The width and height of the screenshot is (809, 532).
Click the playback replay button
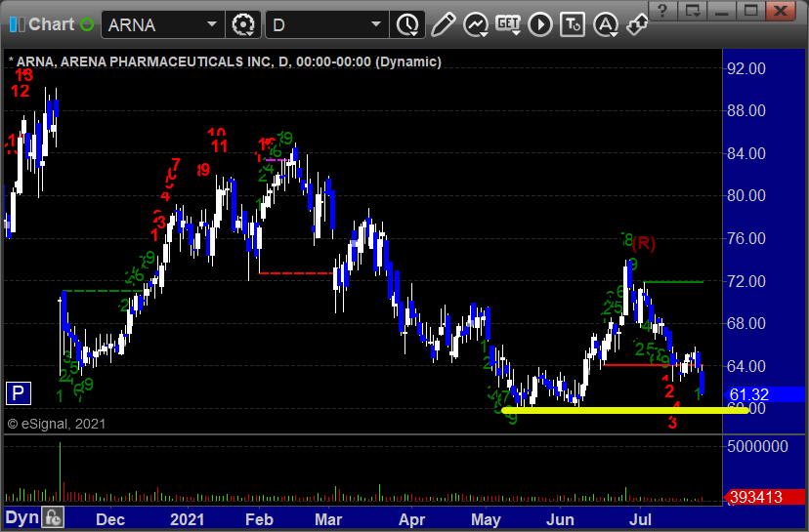pos(540,24)
